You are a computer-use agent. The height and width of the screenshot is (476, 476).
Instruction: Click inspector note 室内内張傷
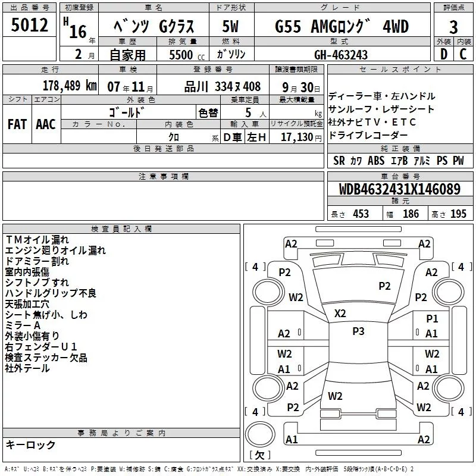(27, 272)
